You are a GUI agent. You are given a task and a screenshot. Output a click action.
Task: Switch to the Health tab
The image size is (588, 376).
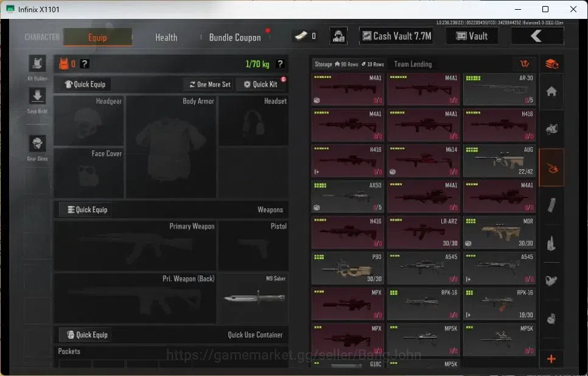166,37
